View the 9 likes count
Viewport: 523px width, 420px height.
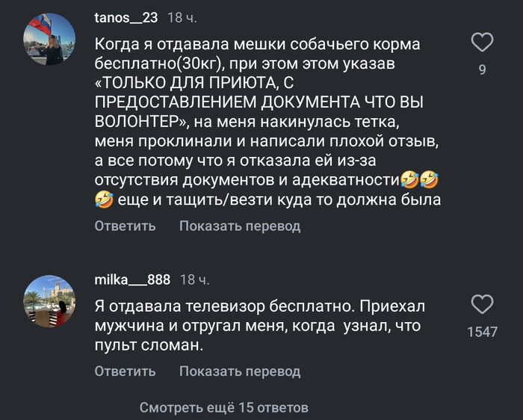483,70
